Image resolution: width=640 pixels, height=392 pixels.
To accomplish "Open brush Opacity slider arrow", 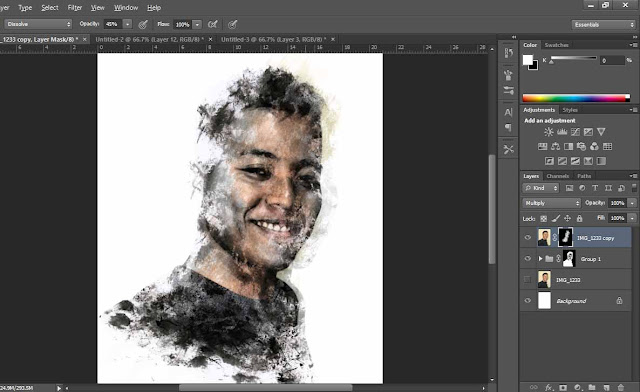I will click(127, 24).
